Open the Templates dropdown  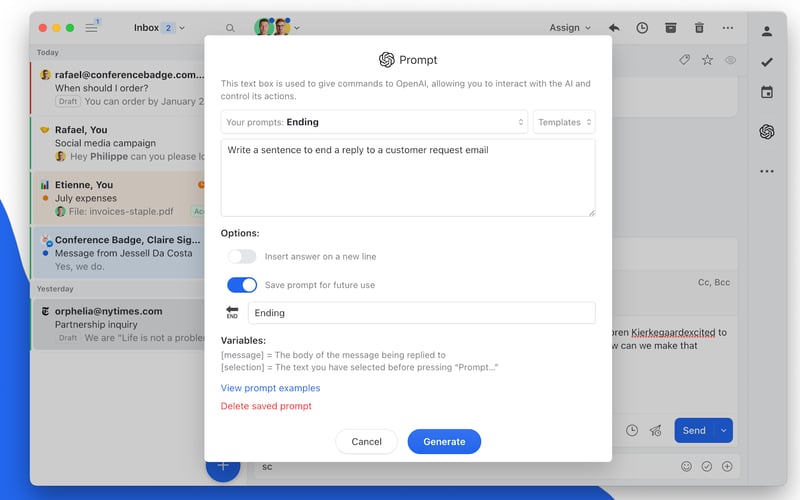coord(564,122)
